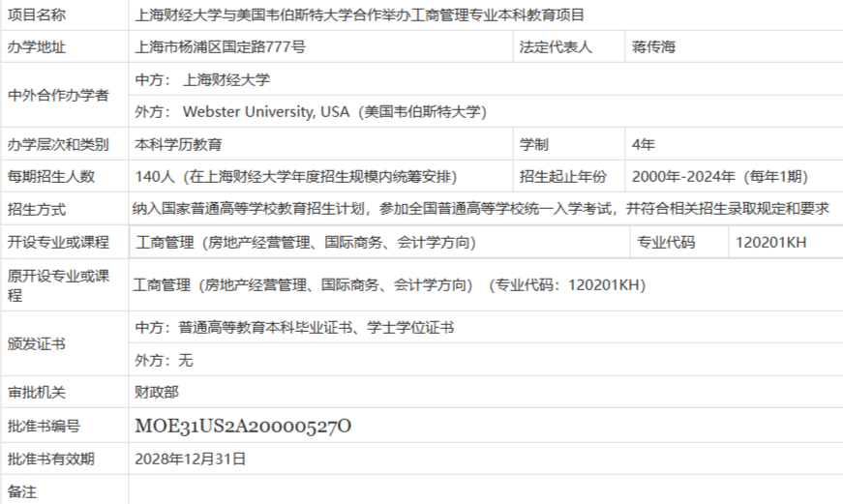Select address 上海市杨浦区国定路777号
This screenshot has width=843, height=504.
(220, 47)
